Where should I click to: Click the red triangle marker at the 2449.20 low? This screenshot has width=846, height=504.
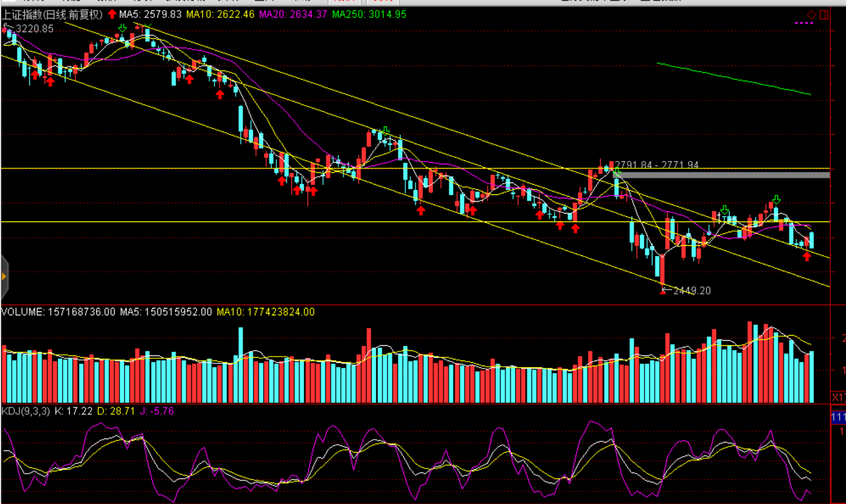663,292
